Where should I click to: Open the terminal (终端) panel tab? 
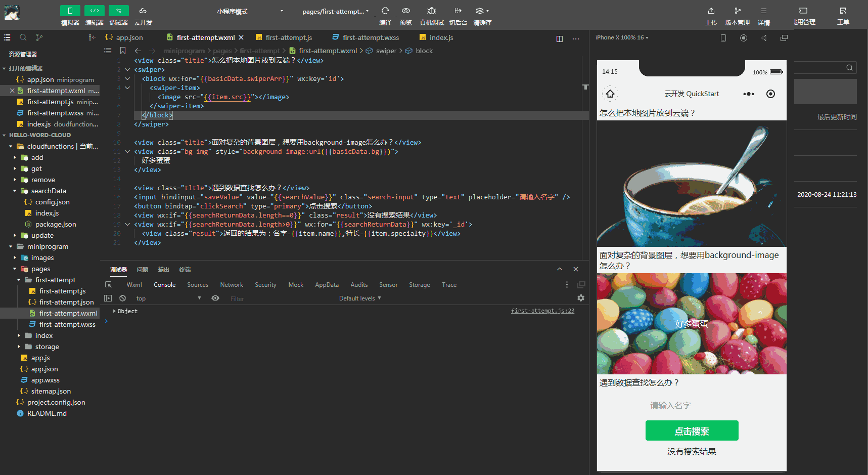185,270
